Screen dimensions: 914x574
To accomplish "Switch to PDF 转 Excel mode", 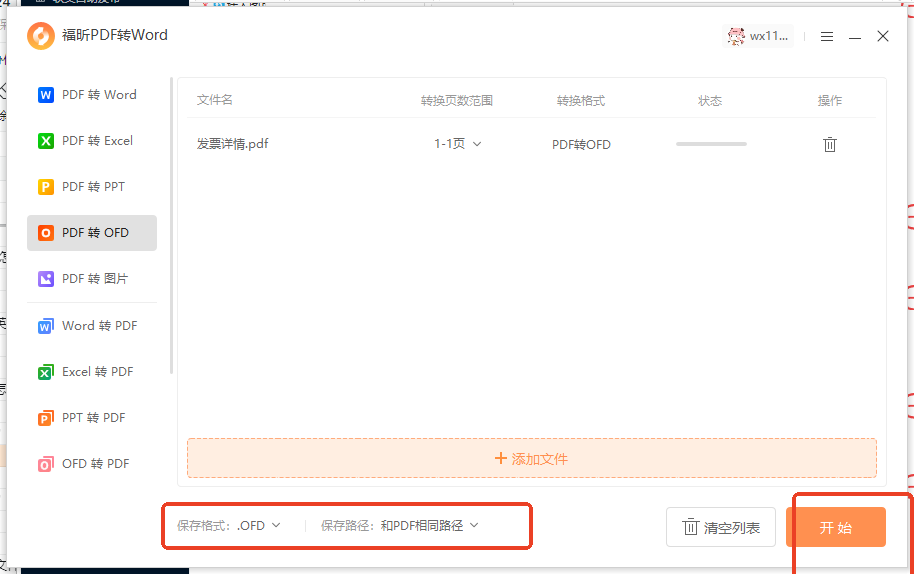I will click(x=92, y=141).
